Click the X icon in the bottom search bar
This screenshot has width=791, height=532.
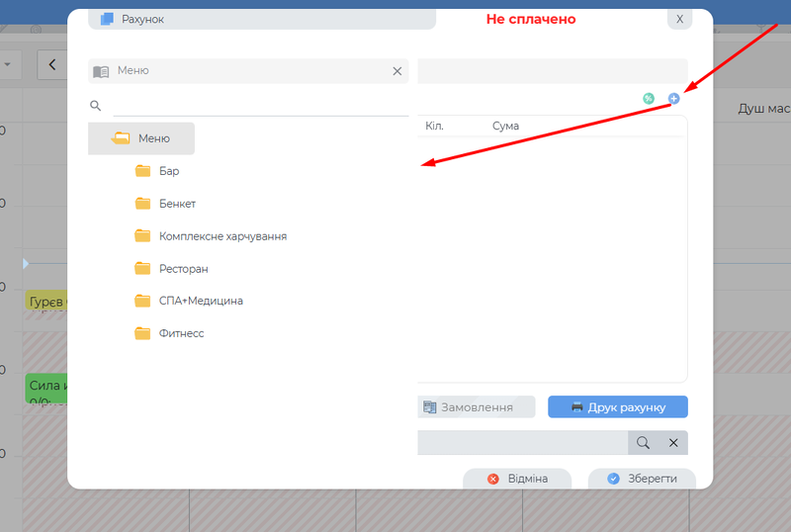pyautogui.click(x=673, y=443)
